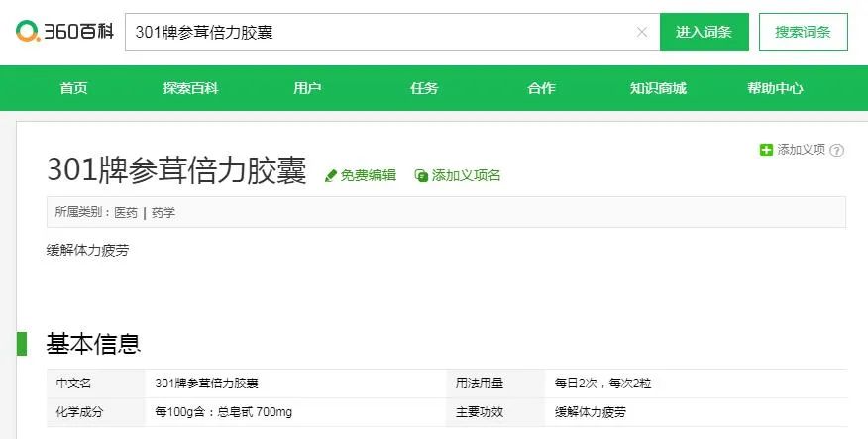Click the 进入词条 button
Screen dimensions: 868x439
pos(705,32)
